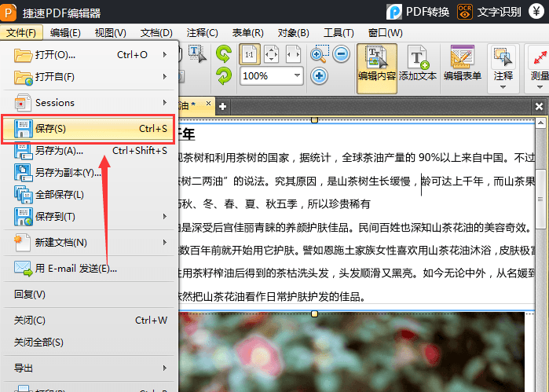Click the marquee zoom magnifier icon

point(319,54)
